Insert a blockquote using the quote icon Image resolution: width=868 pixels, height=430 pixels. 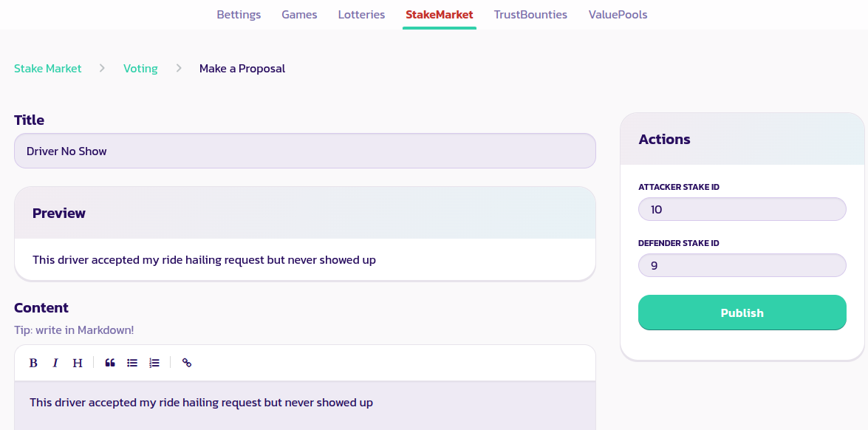[110, 363]
